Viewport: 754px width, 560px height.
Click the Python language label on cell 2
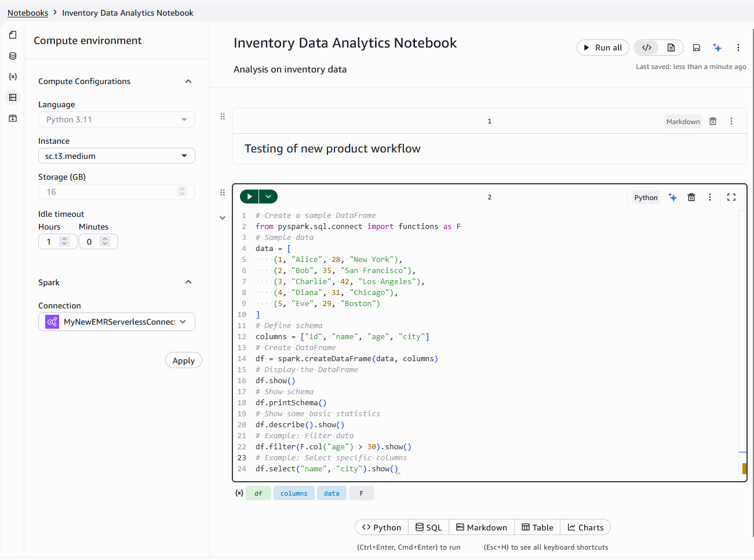click(x=646, y=197)
